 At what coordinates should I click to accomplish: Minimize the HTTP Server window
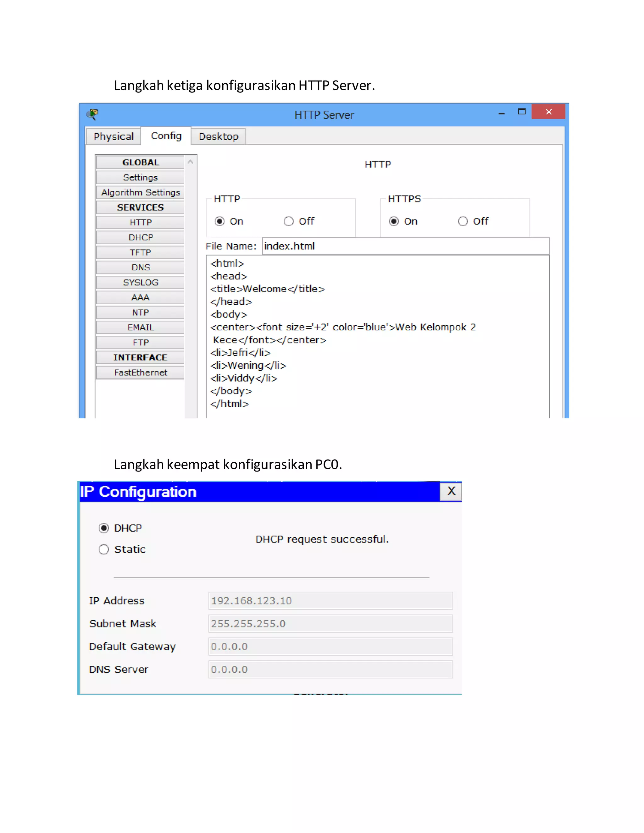click(x=501, y=113)
